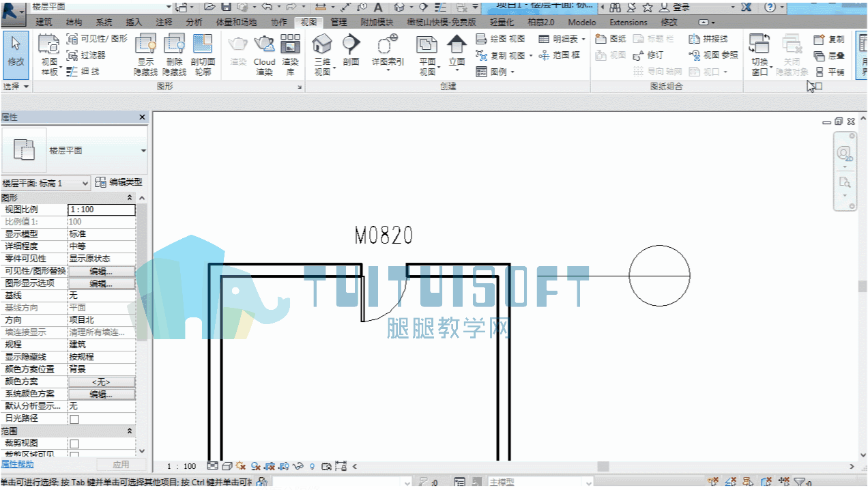Create a new 图纸 sheet
The image size is (868, 490).
(611, 39)
